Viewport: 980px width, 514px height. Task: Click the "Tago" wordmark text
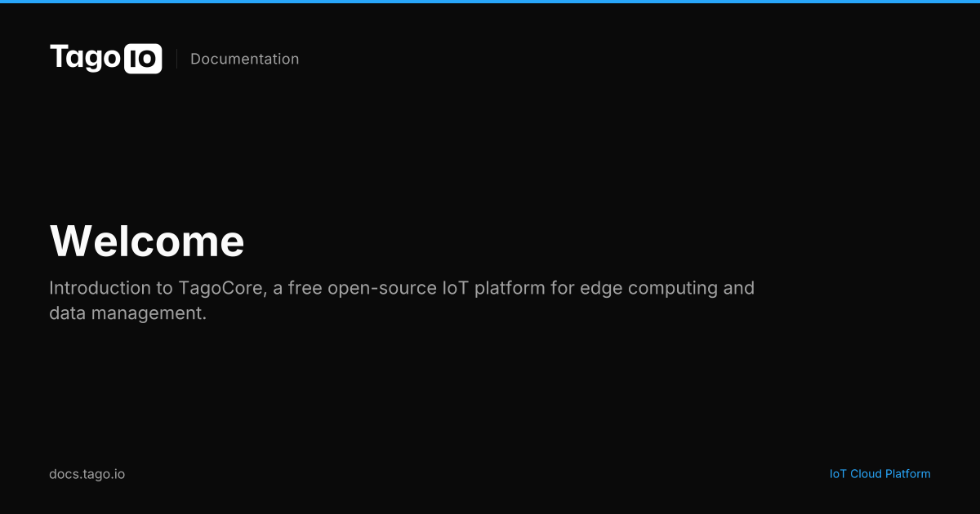coord(86,59)
